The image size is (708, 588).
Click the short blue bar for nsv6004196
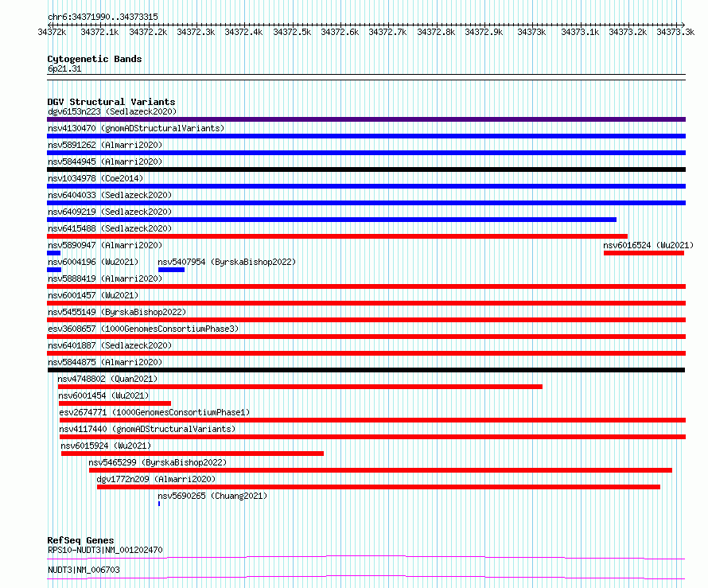tap(54, 270)
